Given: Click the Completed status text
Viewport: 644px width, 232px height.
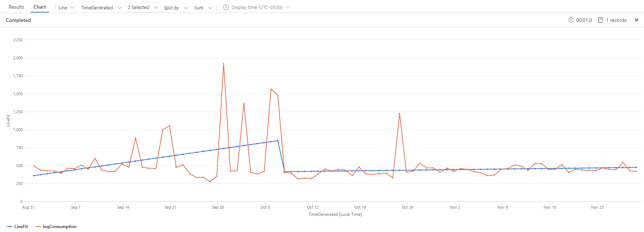Looking at the screenshot, I should click(x=18, y=20).
